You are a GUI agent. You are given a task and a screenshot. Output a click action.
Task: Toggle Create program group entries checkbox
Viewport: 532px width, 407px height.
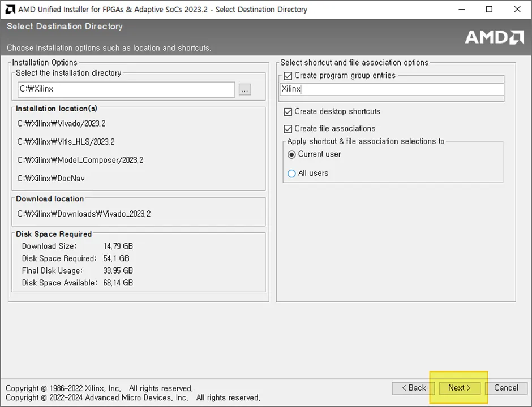pos(288,76)
